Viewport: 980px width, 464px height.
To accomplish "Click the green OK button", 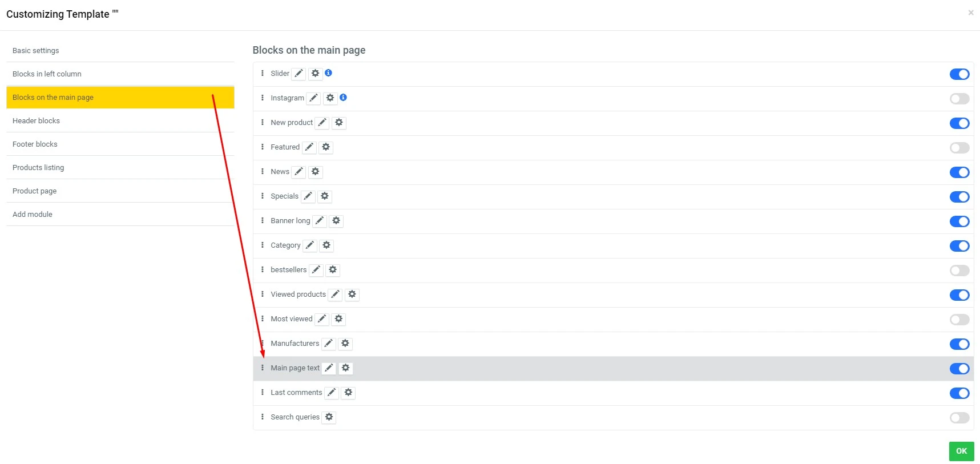I will pos(961,451).
